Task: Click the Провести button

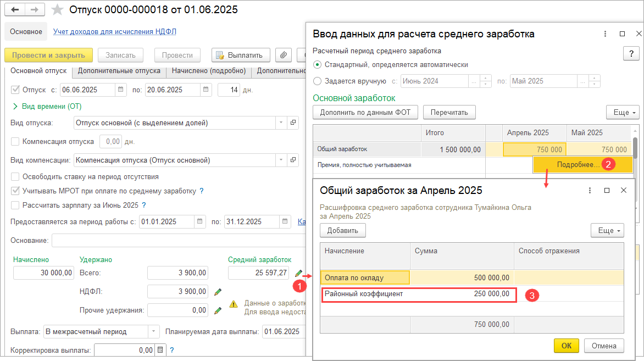Action: pos(177,55)
